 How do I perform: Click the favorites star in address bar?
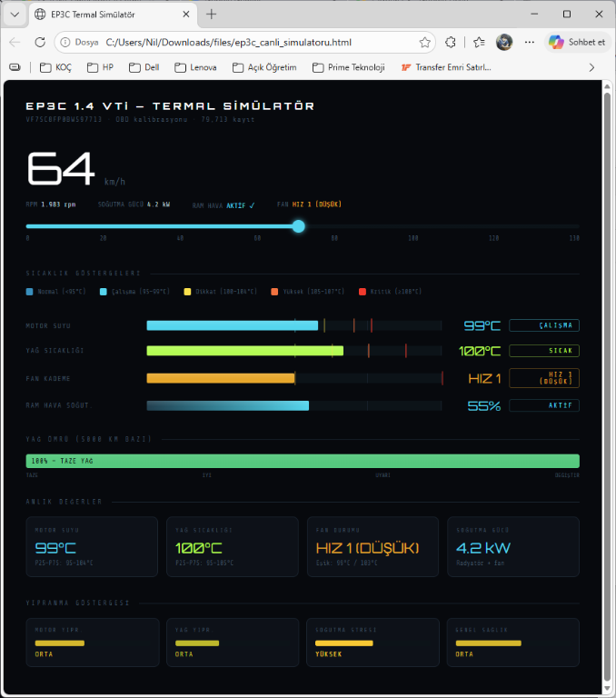pyautogui.click(x=425, y=42)
